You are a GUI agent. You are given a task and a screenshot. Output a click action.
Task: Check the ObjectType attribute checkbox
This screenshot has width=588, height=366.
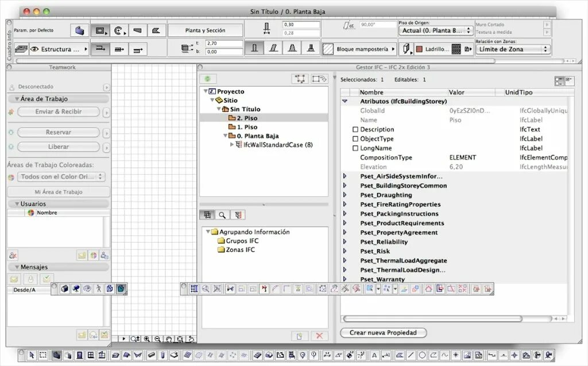(x=355, y=139)
